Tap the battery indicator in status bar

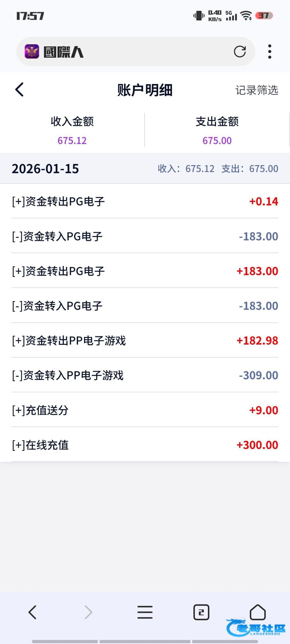tap(264, 16)
